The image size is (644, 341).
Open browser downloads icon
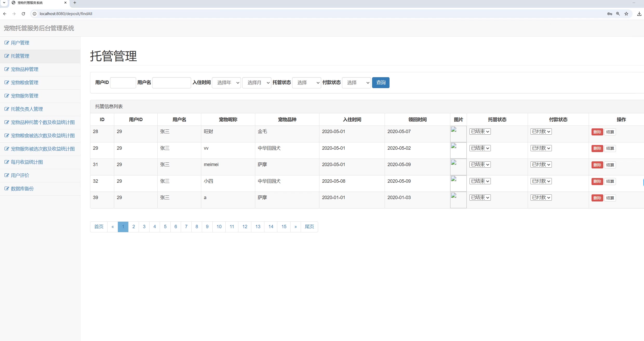pyautogui.click(x=639, y=14)
